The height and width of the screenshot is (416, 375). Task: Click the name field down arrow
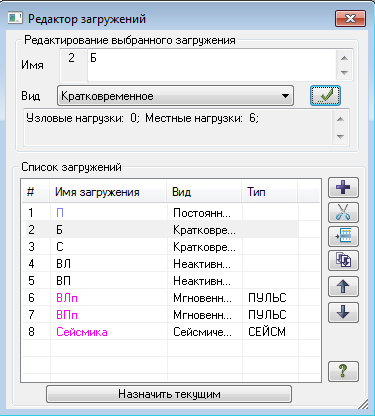click(344, 72)
